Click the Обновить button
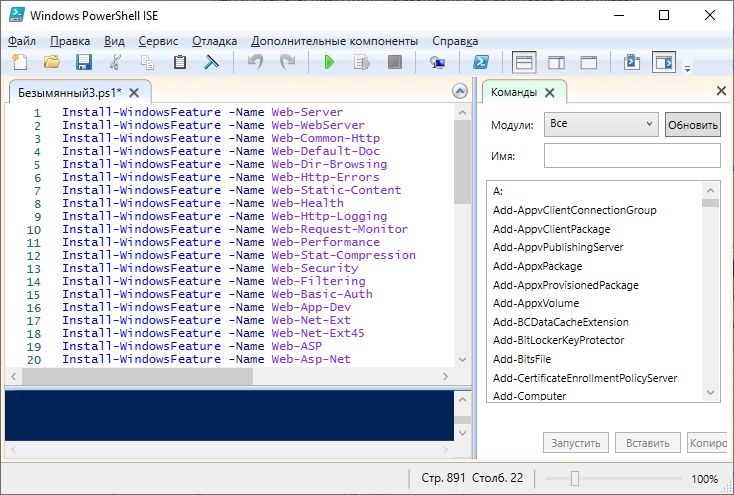The image size is (734, 495). click(692, 125)
